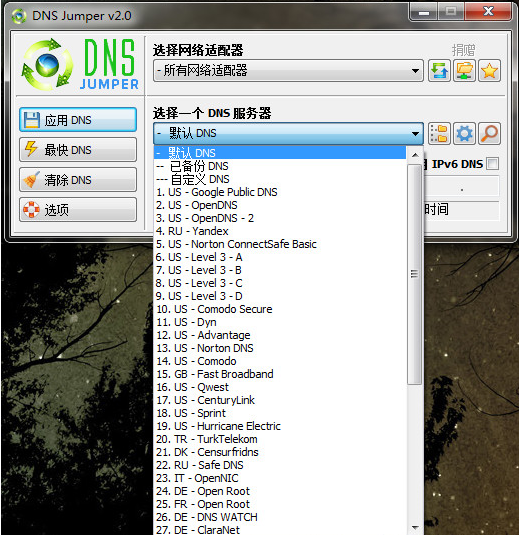Select 已备份 DNS entry
Image resolution: width=519 pixels, height=535 pixels.
tap(280, 166)
